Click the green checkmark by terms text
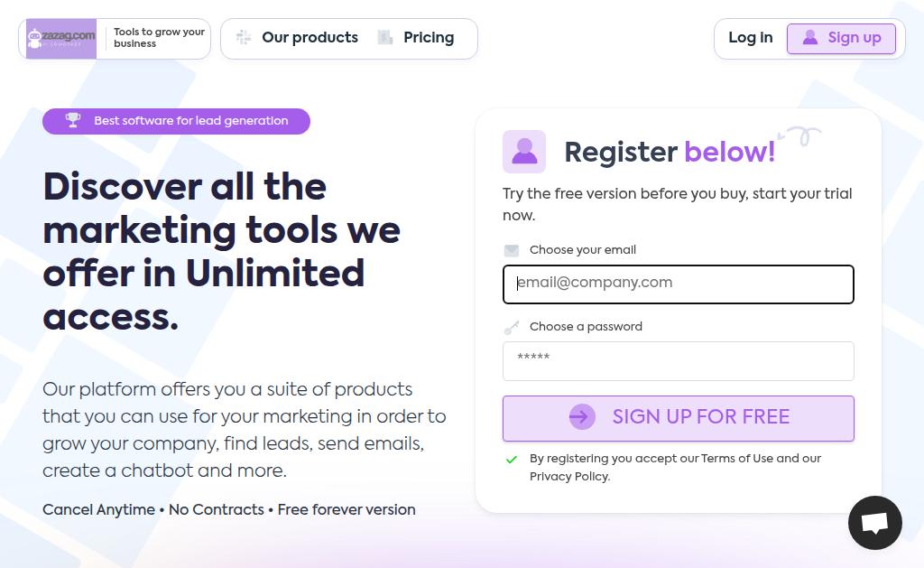 [x=512, y=459]
